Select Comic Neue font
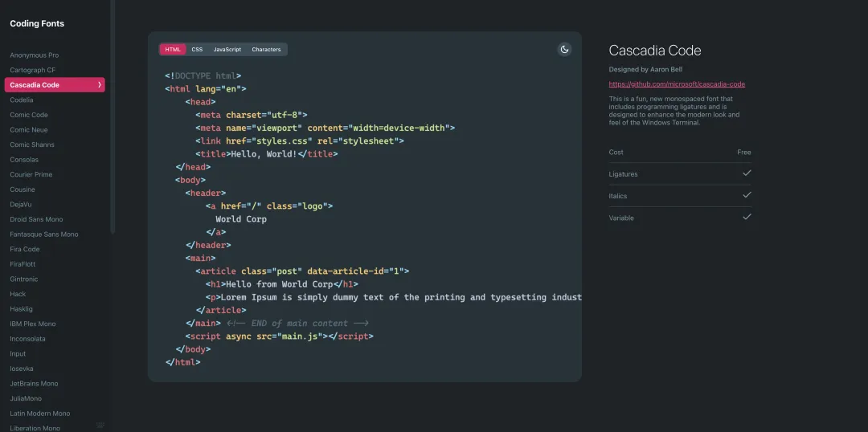The image size is (868, 432). coord(29,130)
